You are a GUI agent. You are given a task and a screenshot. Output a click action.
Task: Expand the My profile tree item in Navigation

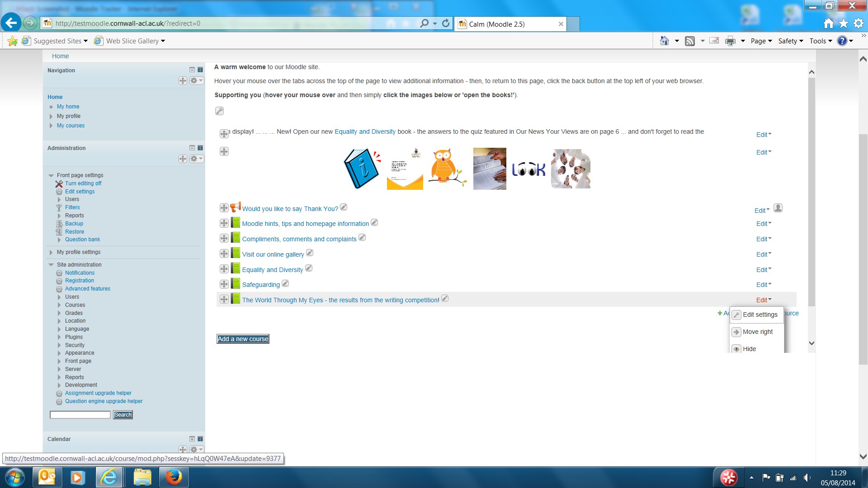click(x=51, y=116)
